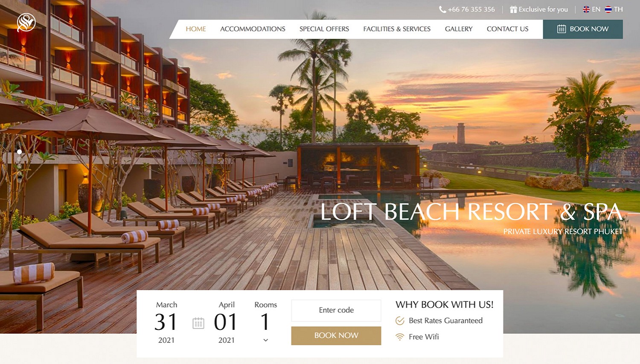Click the phone icon beside +66 76 355 356
The height and width of the screenshot is (364, 640).
pos(442,9)
